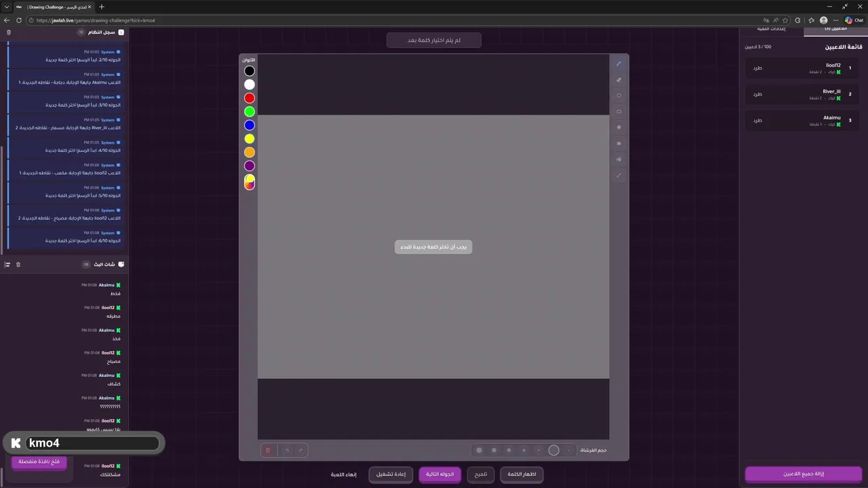The image size is (868, 488).
Task: Undo the last drawing stroke
Action: [x=287, y=450]
